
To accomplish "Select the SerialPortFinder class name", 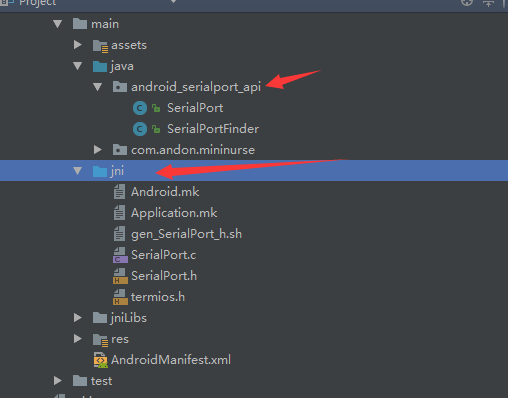I will (x=213, y=129).
